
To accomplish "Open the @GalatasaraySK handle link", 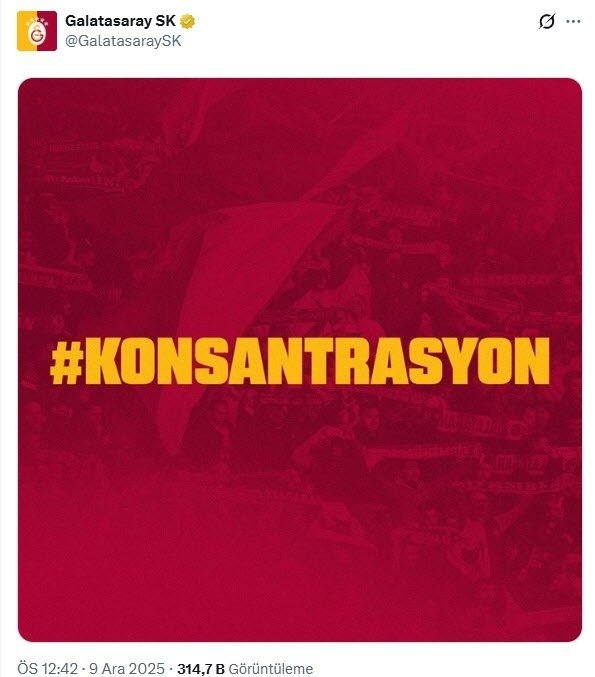I will coord(123,41).
